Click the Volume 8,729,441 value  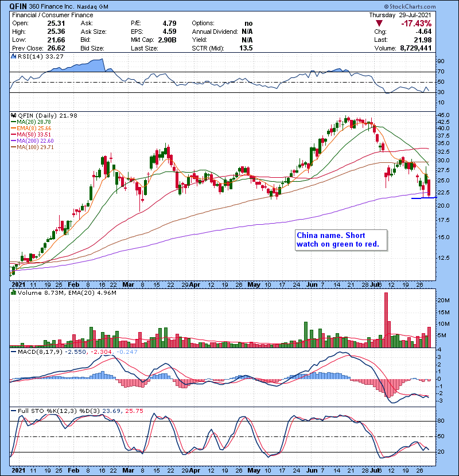pos(416,48)
